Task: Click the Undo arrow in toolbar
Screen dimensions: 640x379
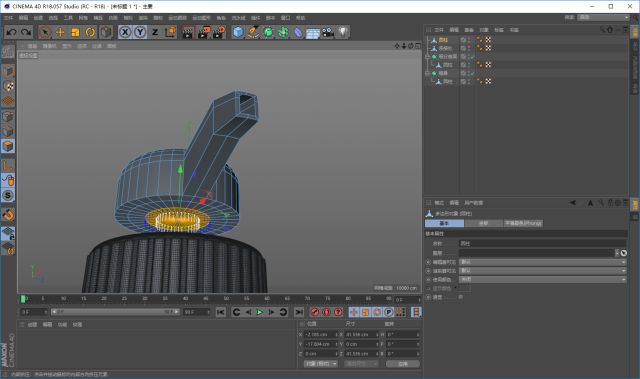Action: pos(11,32)
